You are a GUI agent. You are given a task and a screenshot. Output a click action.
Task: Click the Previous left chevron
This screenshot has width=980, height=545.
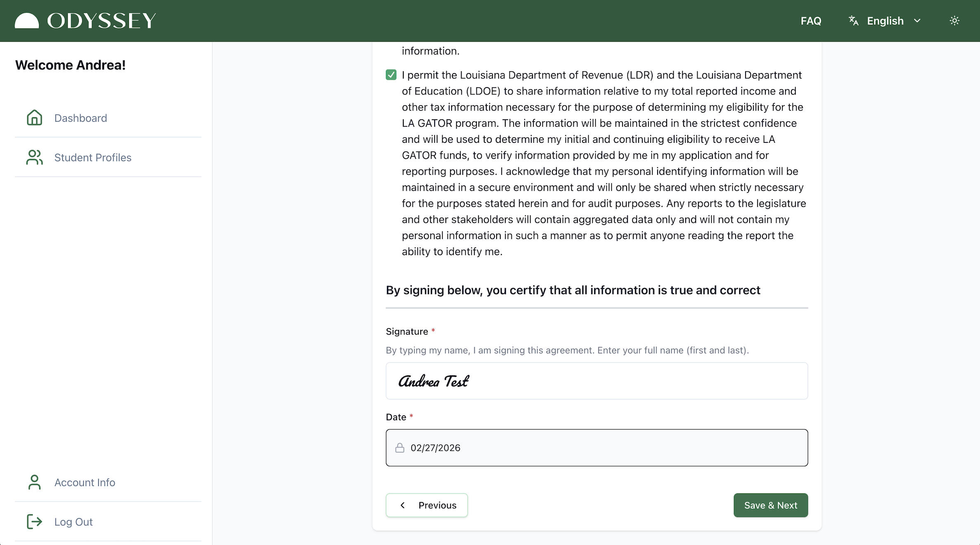[402, 505]
